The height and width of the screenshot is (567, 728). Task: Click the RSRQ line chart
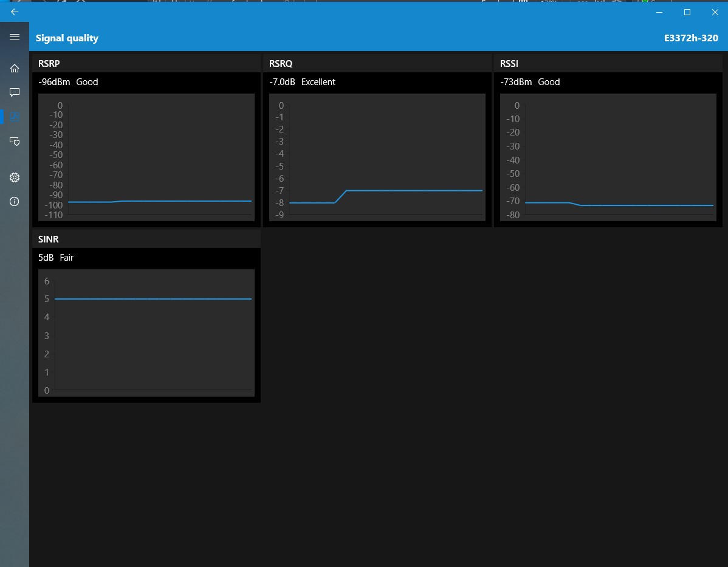pyautogui.click(x=377, y=157)
